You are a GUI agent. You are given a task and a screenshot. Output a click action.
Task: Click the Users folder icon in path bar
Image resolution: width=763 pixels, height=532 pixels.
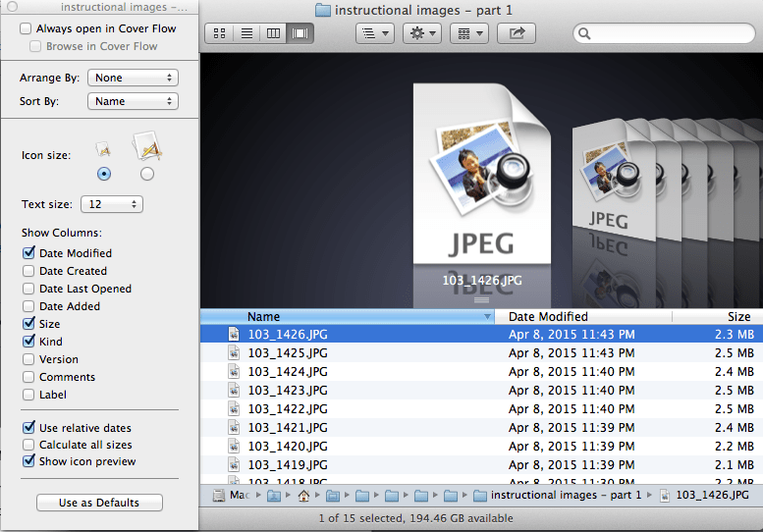[x=274, y=496]
